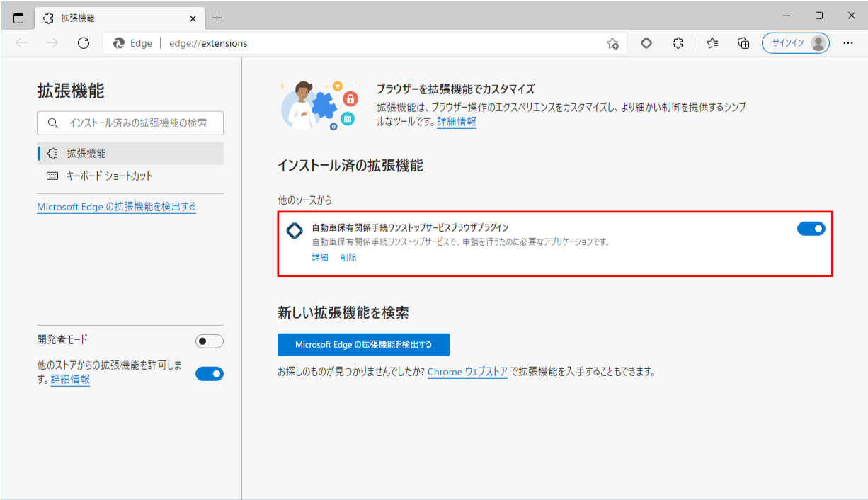
Task: Click the 新しい拡張機能を検索 heading
Action: pos(343,312)
